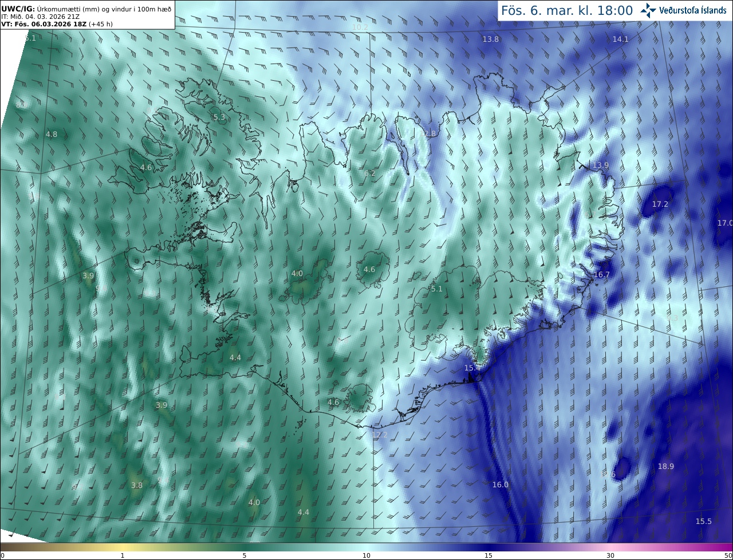Click the 14.1 value on the map
The image size is (733, 560).
click(621, 39)
